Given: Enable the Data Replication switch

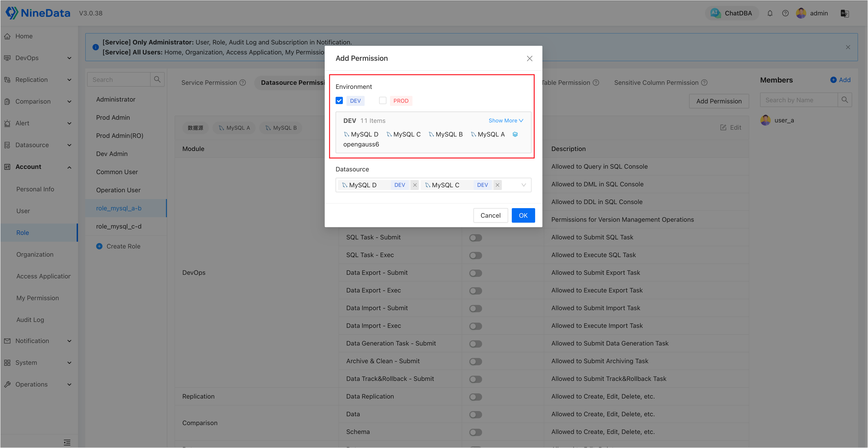Looking at the screenshot, I should click(475, 397).
